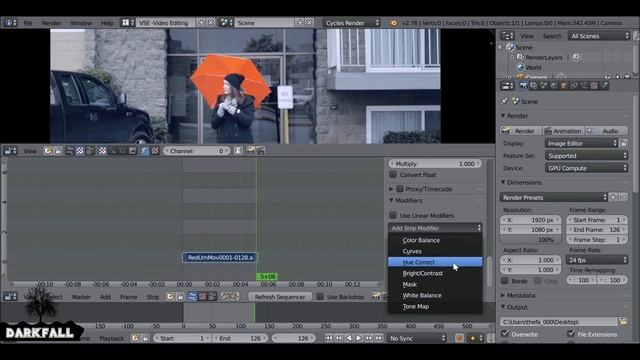This screenshot has width=640, height=360.
Task: Open the preview editor type selector icon
Action: pyautogui.click(x=10, y=151)
